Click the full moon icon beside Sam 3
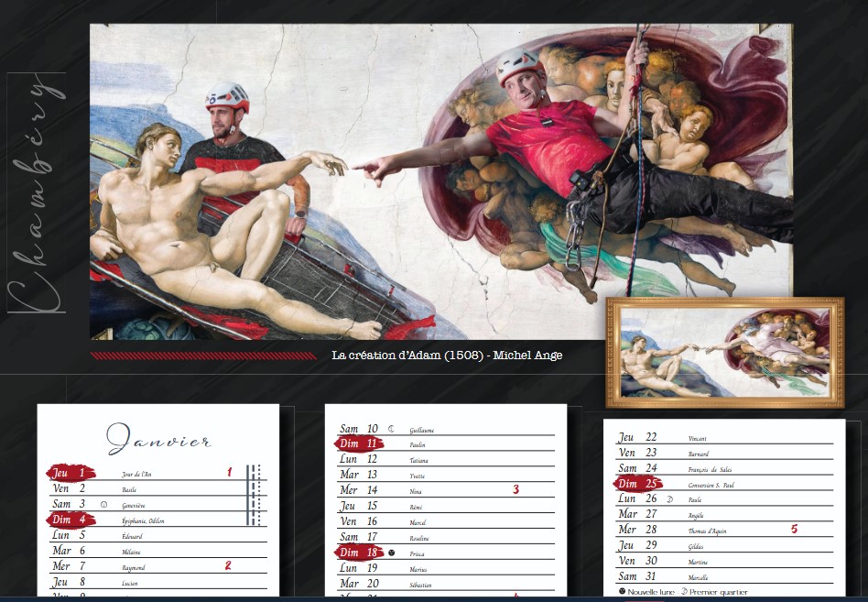The width and height of the screenshot is (868, 602). 103,505
